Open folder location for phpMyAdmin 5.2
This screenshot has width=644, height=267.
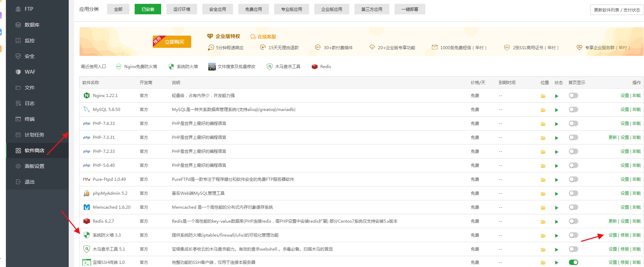coord(543,194)
